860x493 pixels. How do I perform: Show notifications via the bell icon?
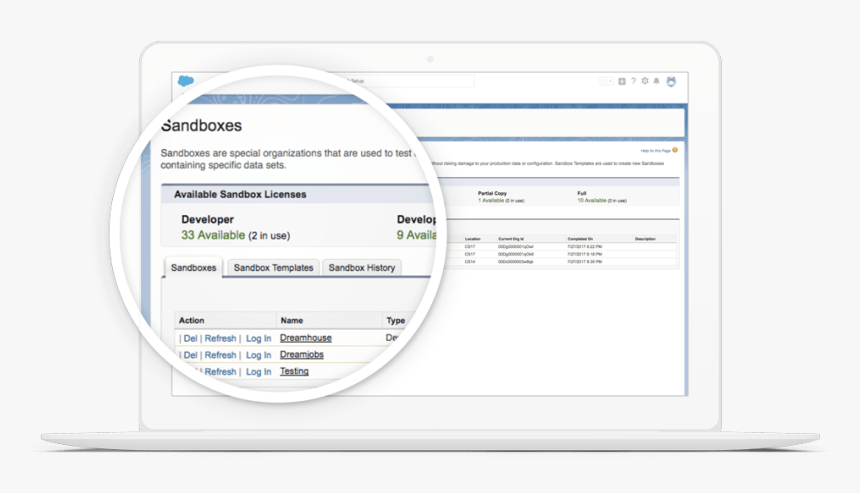pyautogui.click(x=657, y=81)
